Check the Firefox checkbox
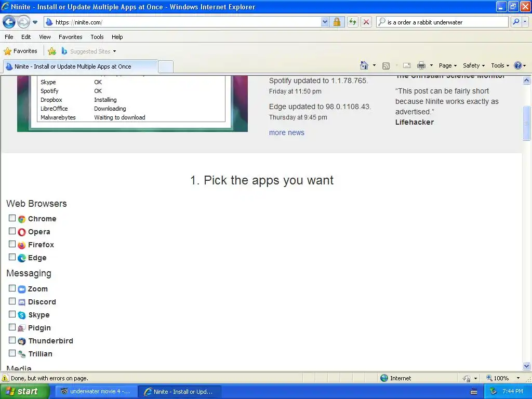532x399 pixels. point(12,244)
